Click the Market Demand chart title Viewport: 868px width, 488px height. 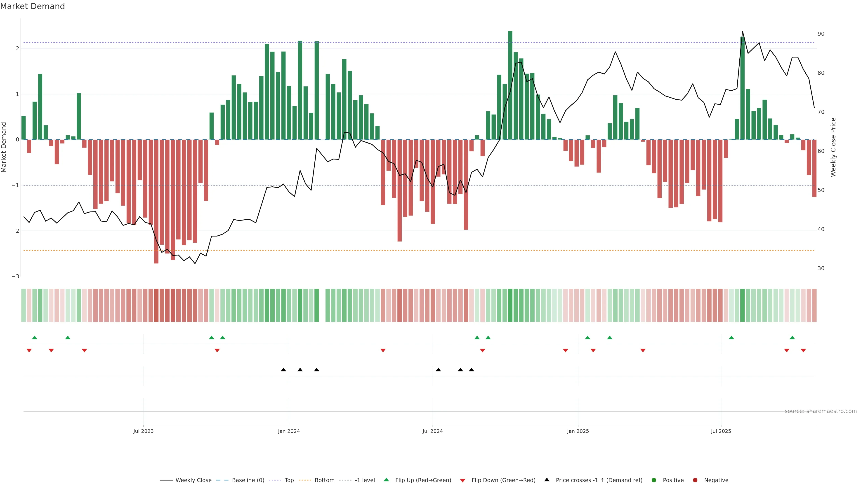click(32, 6)
